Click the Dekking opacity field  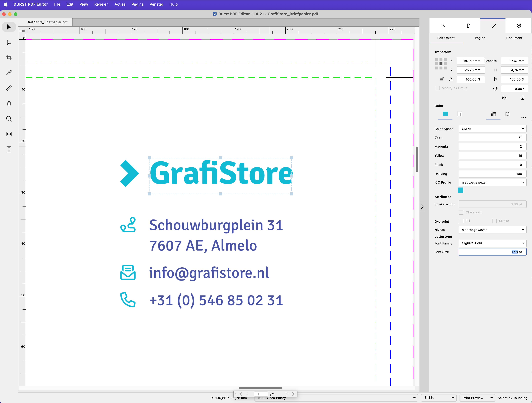(x=492, y=174)
